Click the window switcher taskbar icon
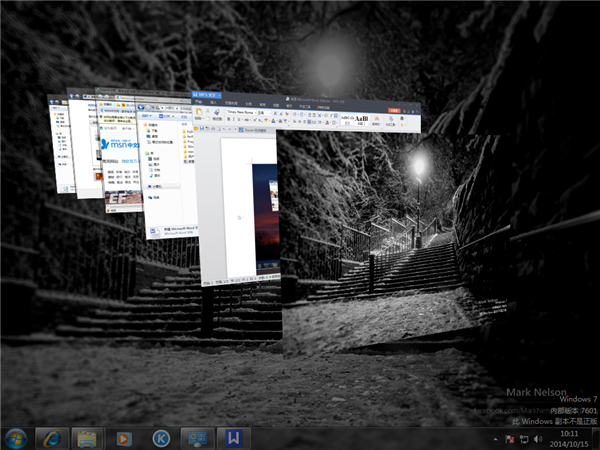The image size is (600, 450). tap(197, 437)
